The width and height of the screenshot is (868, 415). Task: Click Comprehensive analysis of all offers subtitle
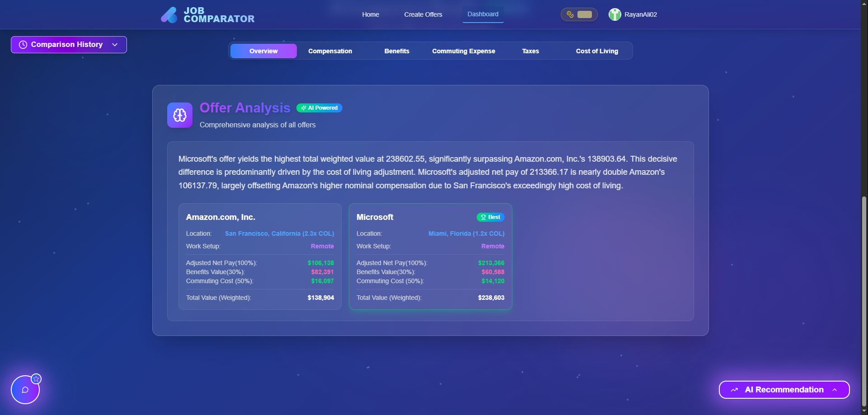click(258, 125)
